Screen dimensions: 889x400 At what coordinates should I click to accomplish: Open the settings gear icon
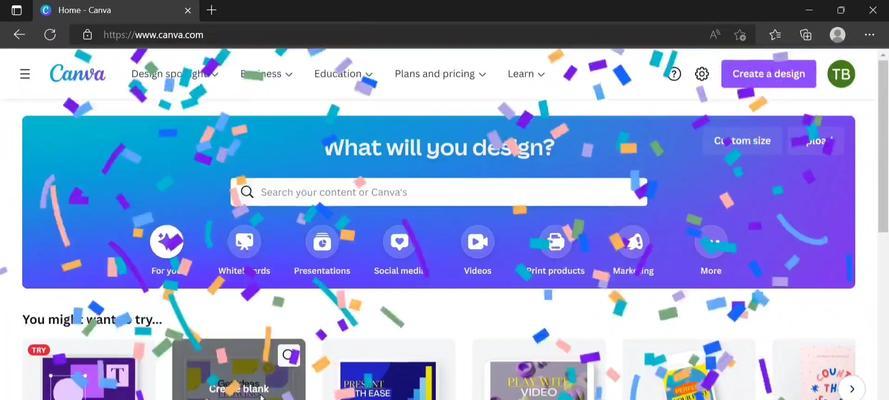(702, 74)
